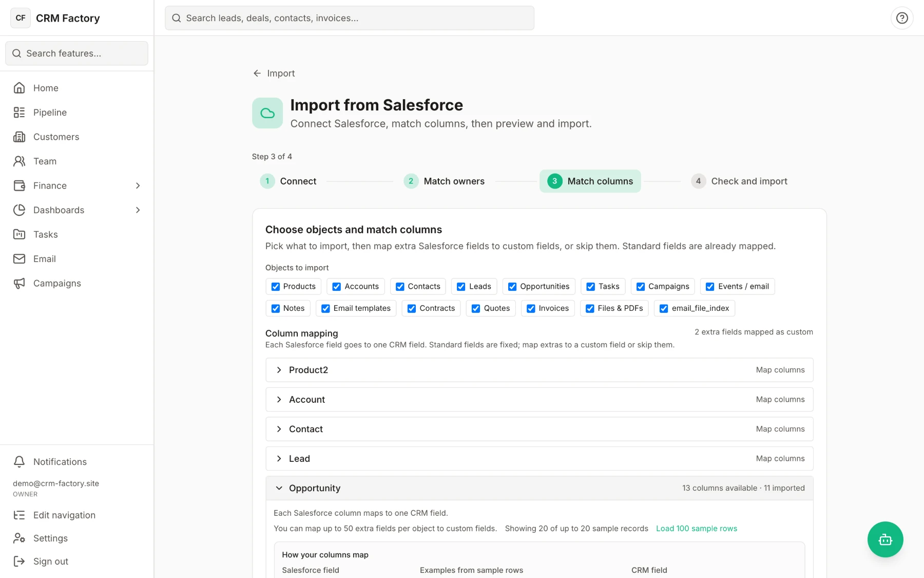This screenshot has width=924, height=578.
Task: Open the Home icon in sidebar
Action: pos(19,88)
